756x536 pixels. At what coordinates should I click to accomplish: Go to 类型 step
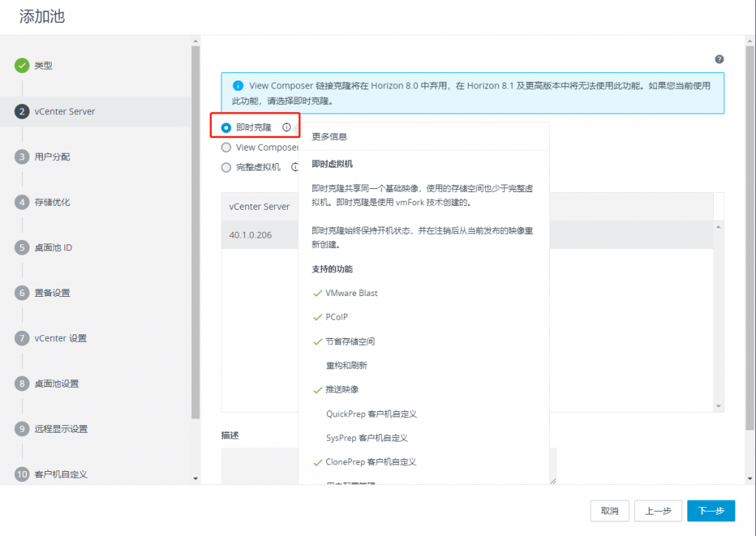[44, 66]
